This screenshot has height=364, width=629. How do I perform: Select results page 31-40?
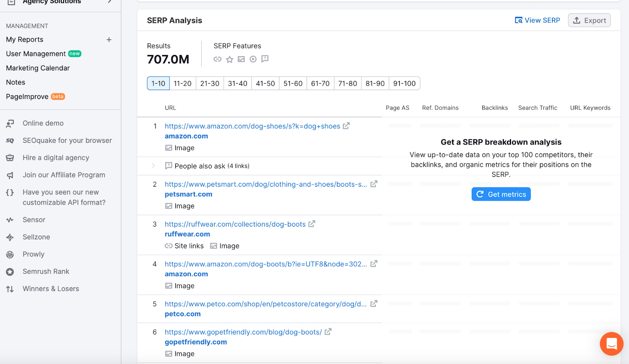click(238, 83)
